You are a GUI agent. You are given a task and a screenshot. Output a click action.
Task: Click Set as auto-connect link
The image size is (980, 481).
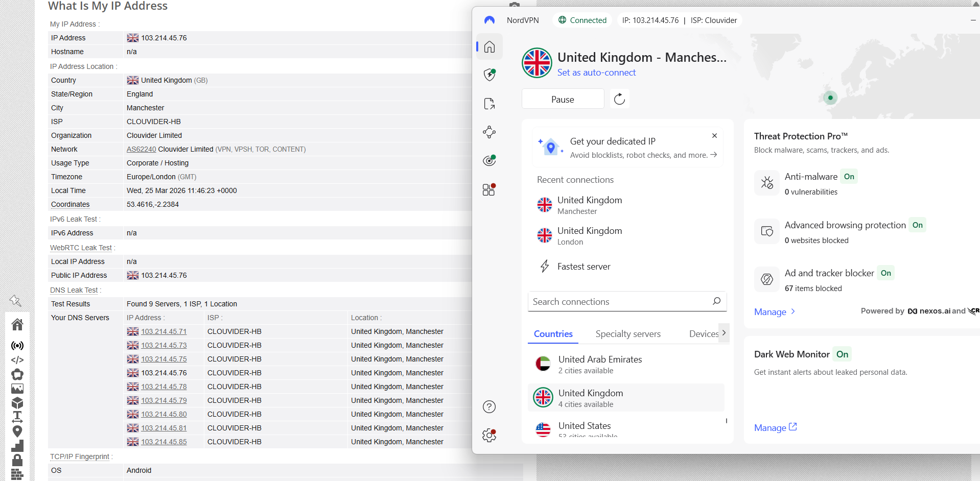tap(596, 73)
